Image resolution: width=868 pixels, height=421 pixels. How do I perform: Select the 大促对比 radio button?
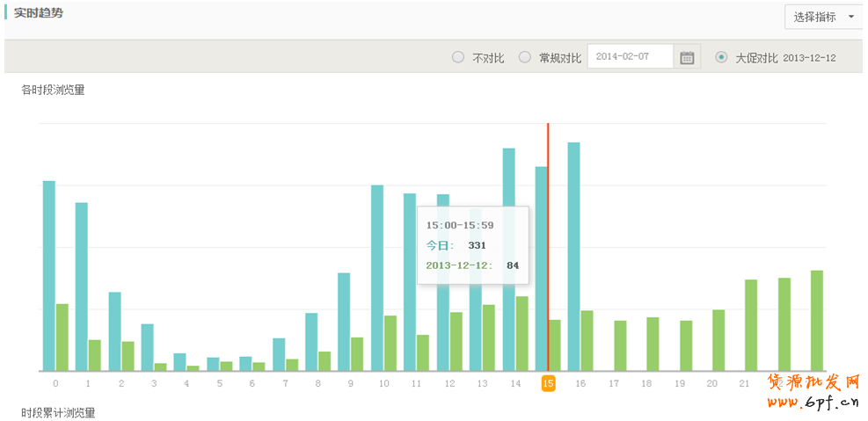(x=722, y=57)
